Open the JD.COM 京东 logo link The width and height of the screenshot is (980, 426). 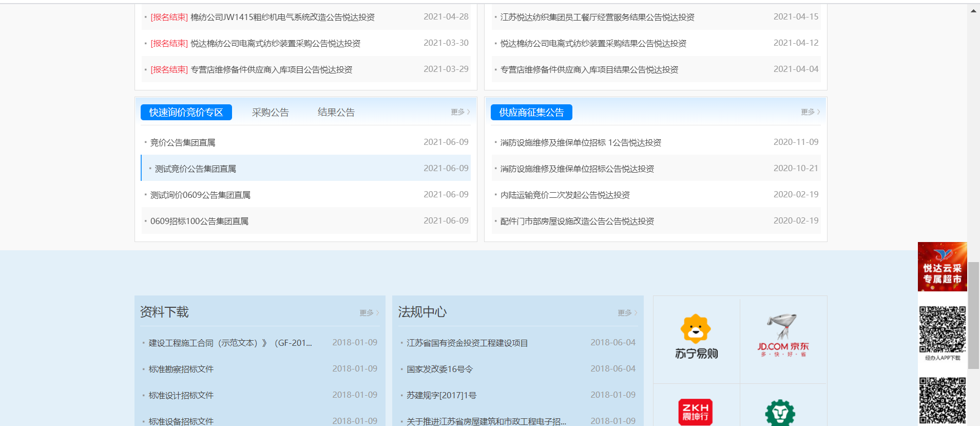pyautogui.click(x=783, y=337)
